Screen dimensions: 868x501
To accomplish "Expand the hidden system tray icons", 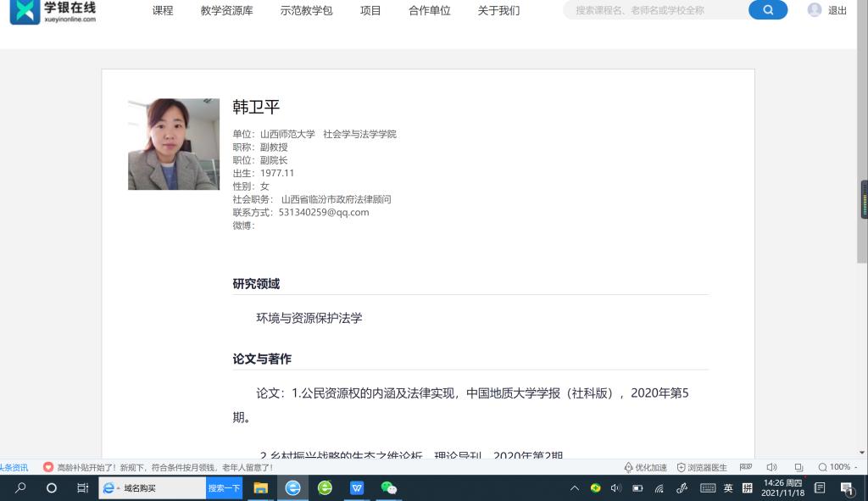I will point(575,487).
